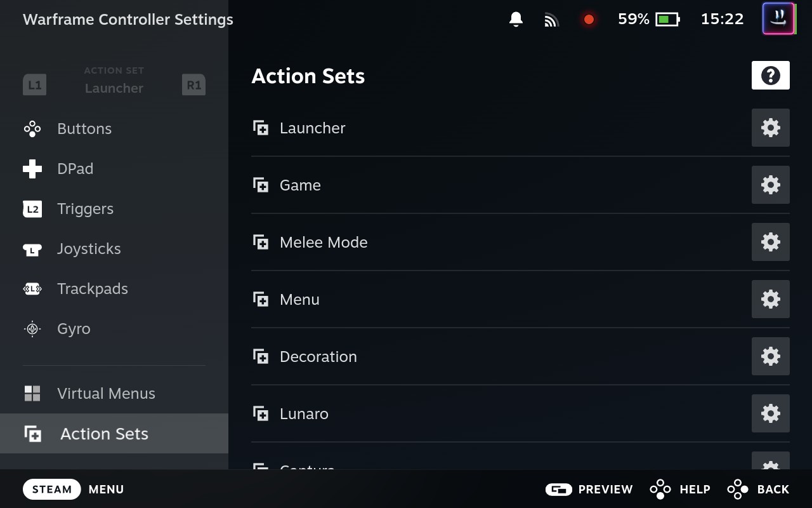Open notifications bell in status bar
812x508 pixels.
(516, 19)
